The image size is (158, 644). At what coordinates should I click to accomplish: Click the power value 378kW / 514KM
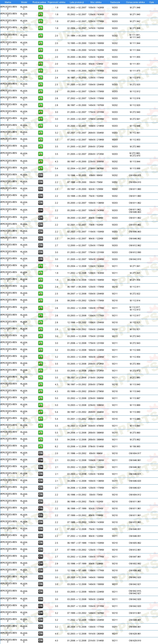96,446
